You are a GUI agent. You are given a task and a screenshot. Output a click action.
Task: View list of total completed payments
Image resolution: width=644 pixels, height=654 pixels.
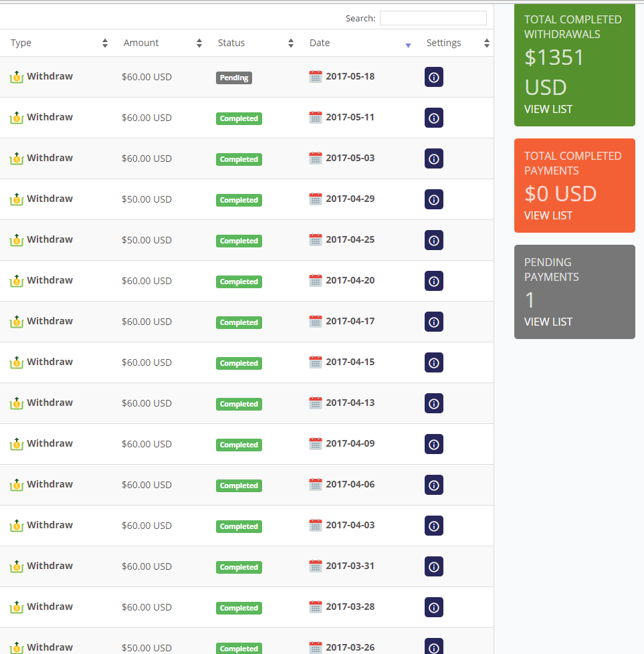click(x=548, y=215)
